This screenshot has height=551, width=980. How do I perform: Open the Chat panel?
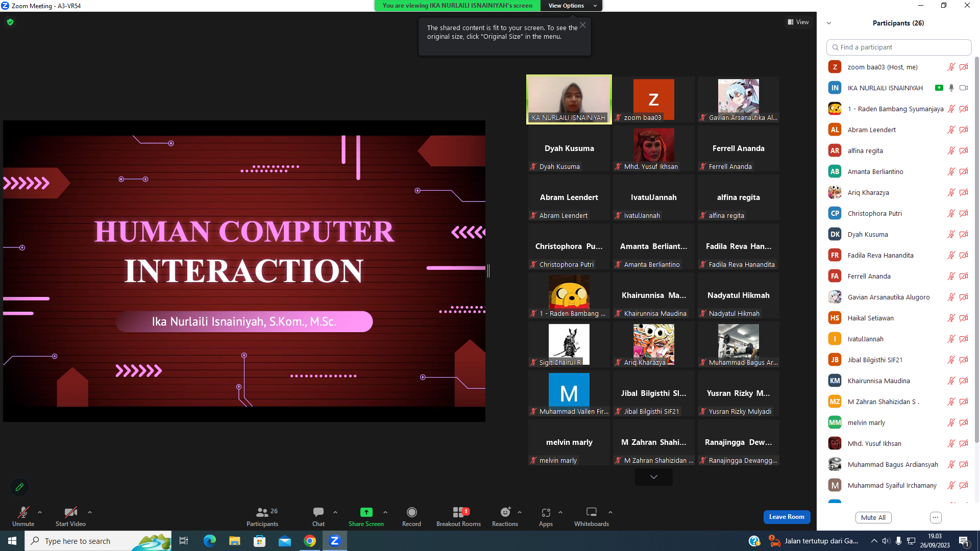[318, 516]
